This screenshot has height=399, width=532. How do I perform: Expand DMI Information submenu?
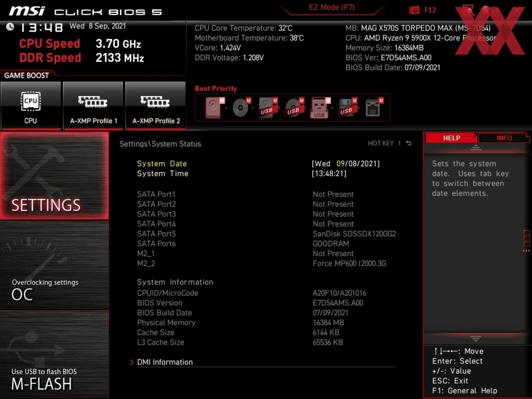165,362
